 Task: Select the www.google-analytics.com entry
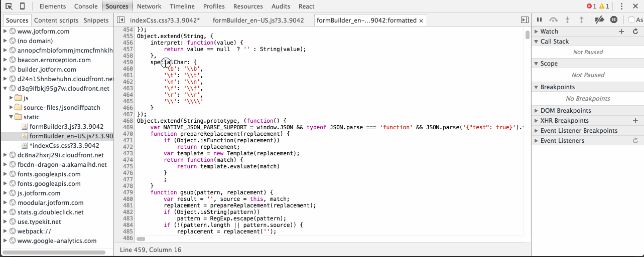(x=57, y=240)
